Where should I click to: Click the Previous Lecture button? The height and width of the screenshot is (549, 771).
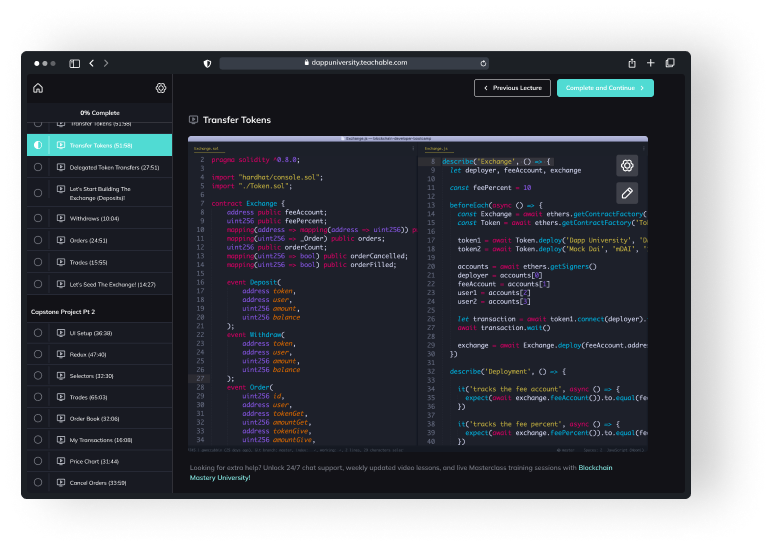coord(512,88)
